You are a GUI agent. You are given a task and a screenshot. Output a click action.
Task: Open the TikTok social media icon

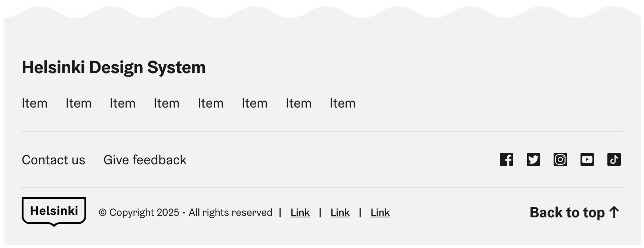click(x=614, y=159)
